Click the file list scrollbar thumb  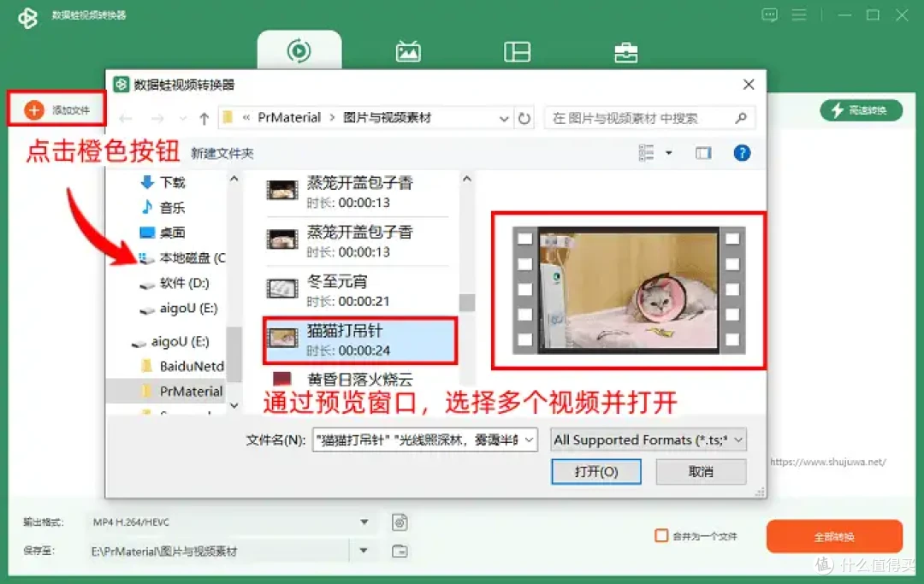point(467,303)
